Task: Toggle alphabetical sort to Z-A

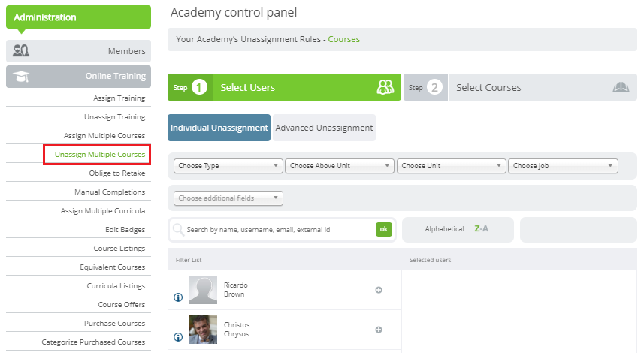Action: pyautogui.click(x=481, y=228)
